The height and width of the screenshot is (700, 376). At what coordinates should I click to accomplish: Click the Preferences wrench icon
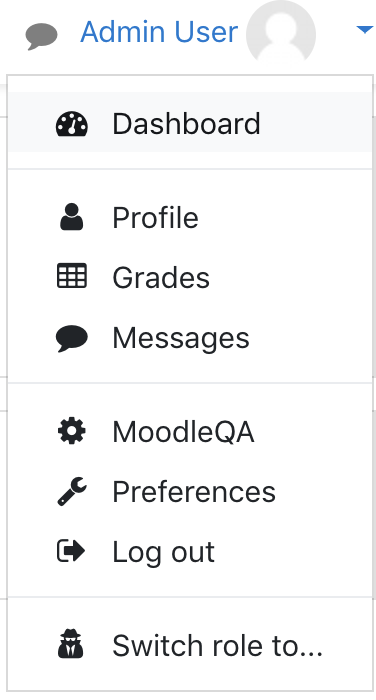tap(72, 491)
